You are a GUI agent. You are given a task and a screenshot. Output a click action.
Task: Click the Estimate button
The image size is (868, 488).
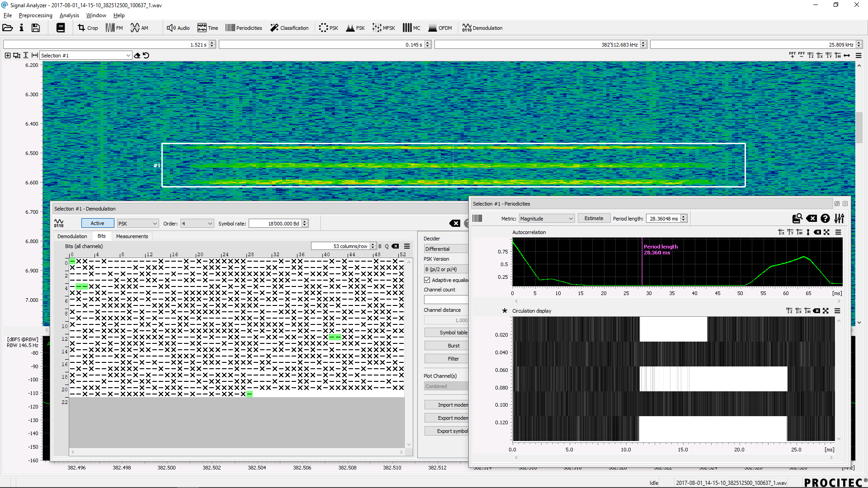point(594,219)
